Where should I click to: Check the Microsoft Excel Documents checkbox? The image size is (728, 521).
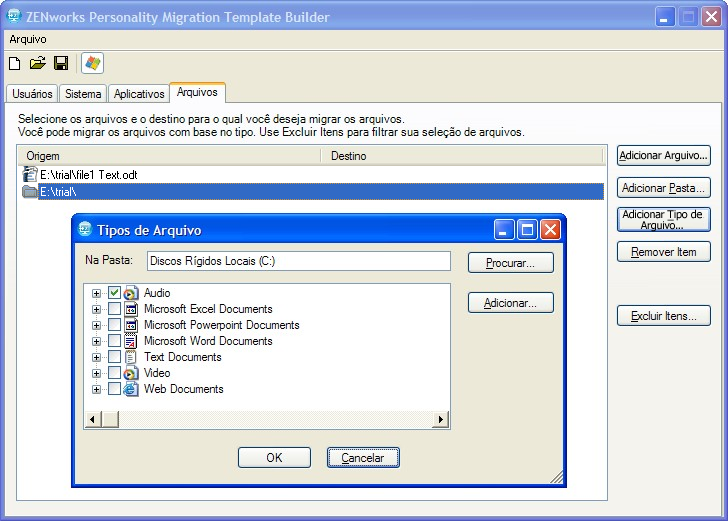(x=114, y=309)
